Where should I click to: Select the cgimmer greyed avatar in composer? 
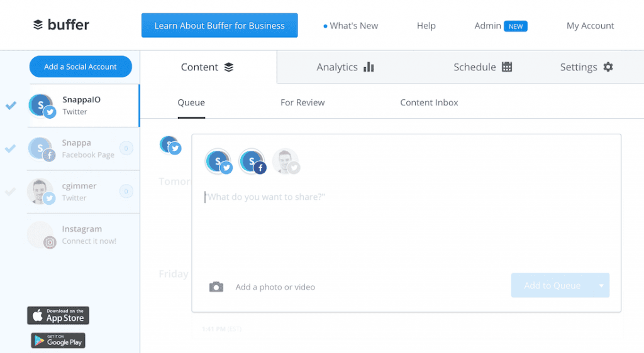tap(286, 161)
